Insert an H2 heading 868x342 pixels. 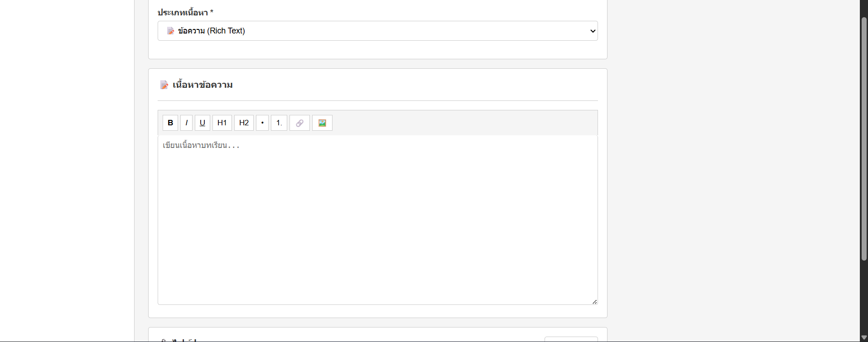point(244,123)
